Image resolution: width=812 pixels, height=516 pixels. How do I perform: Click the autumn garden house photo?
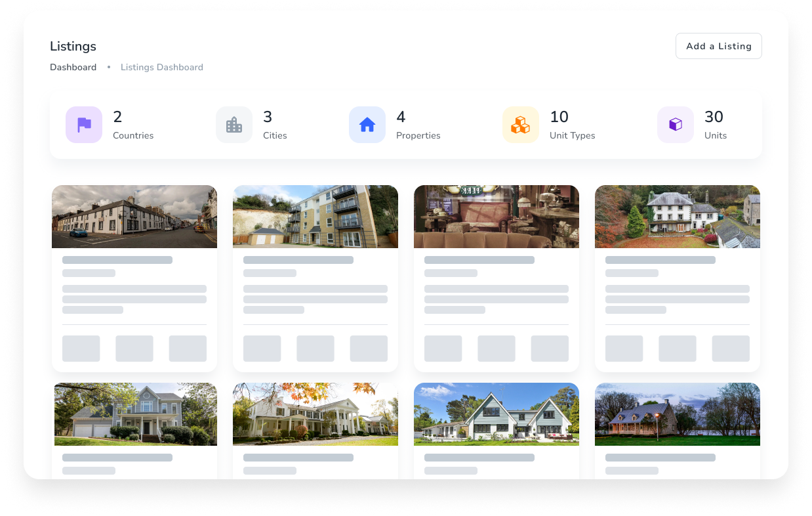[677, 216]
